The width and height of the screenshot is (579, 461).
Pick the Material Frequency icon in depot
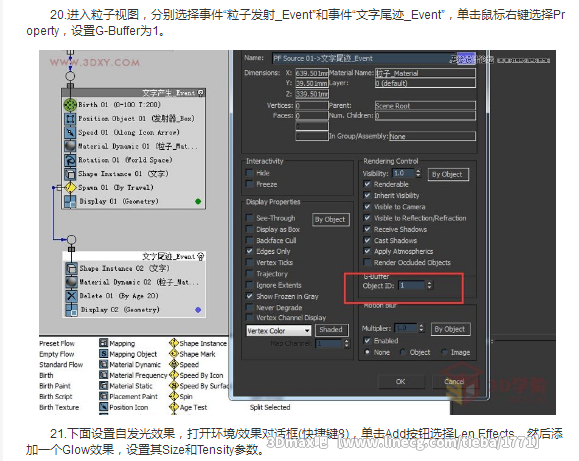click(x=103, y=375)
